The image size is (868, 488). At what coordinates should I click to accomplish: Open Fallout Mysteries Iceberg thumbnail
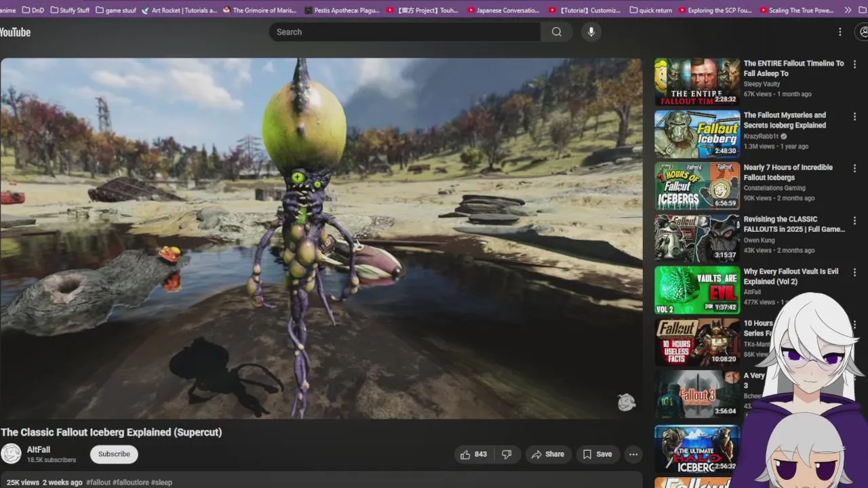[x=697, y=134]
